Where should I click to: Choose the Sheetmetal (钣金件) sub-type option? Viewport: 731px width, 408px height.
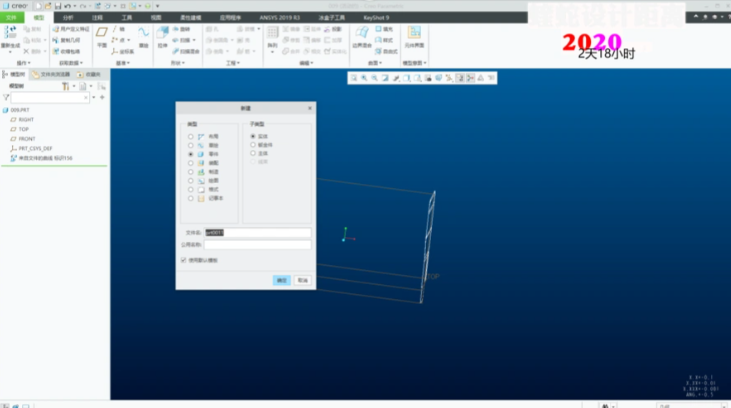click(x=253, y=144)
